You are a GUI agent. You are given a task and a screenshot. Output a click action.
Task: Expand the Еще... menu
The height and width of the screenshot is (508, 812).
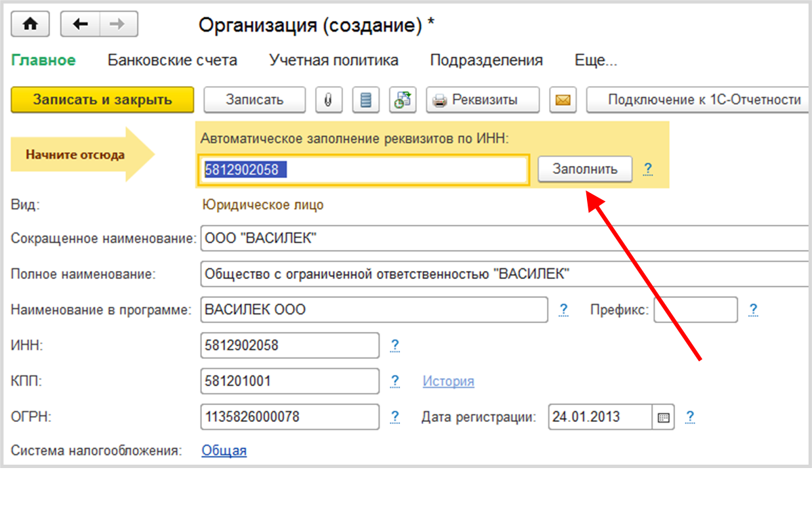tap(595, 60)
